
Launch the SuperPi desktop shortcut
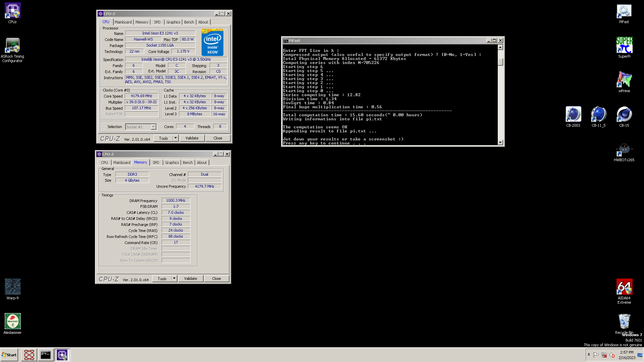(x=624, y=48)
